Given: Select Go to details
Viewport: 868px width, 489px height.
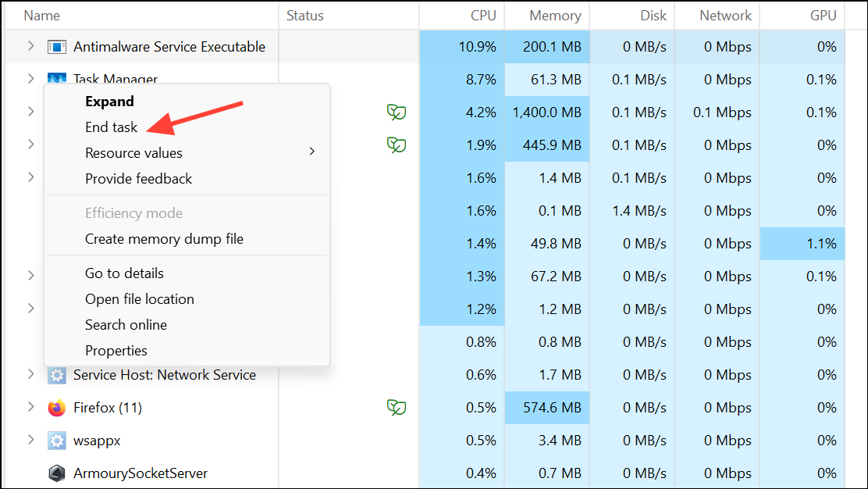Looking at the screenshot, I should (124, 273).
